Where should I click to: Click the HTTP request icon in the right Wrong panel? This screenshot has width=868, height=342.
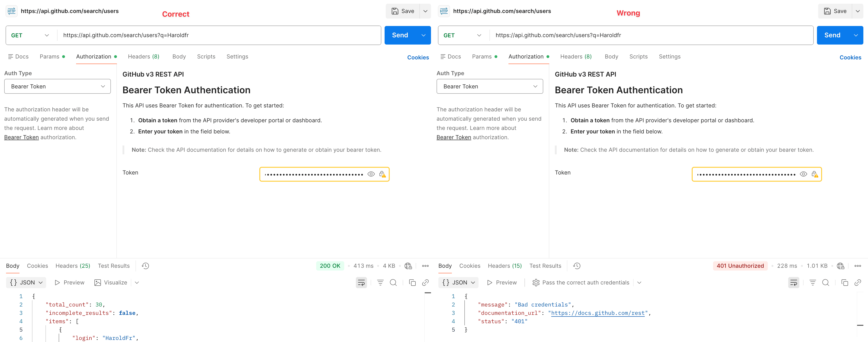point(444,11)
